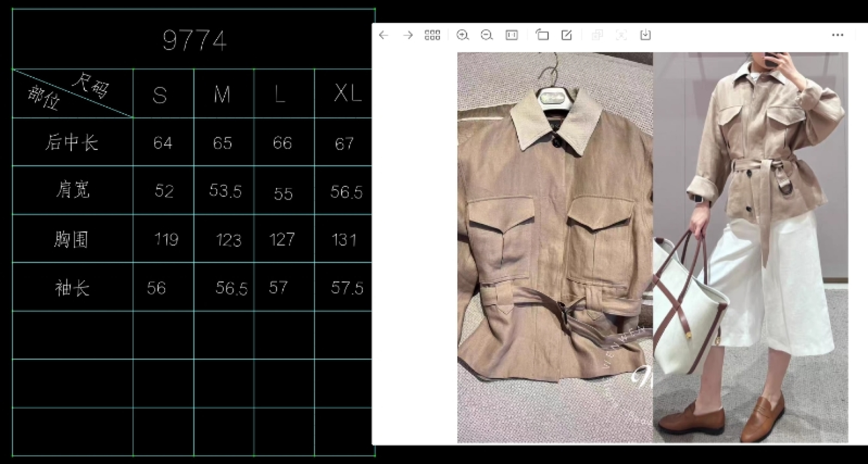Go to the previous image with back arrow
Image resolution: width=868 pixels, height=464 pixels.
coord(384,35)
